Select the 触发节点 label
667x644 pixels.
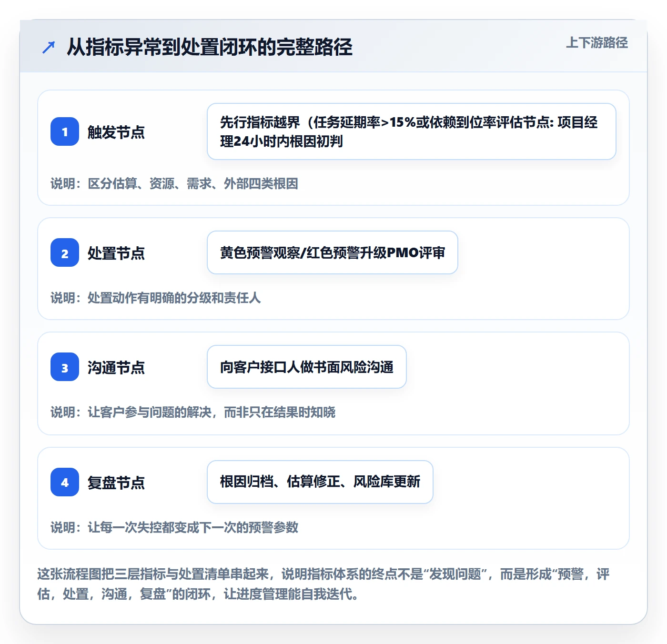116,132
